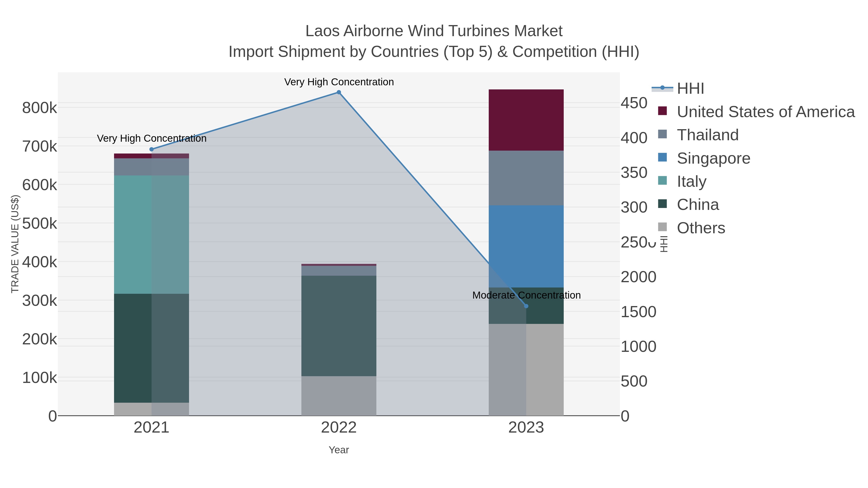The width and height of the screenshot is (868, 488).
Task: Click the 2021 HHI data point
Action: click(x=151, y=149)
